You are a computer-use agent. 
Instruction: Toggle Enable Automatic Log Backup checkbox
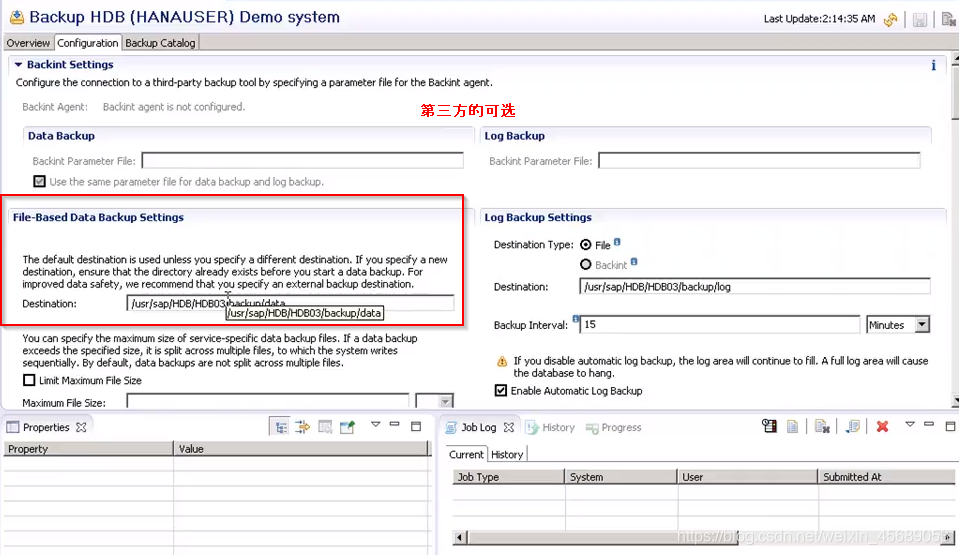500,390
